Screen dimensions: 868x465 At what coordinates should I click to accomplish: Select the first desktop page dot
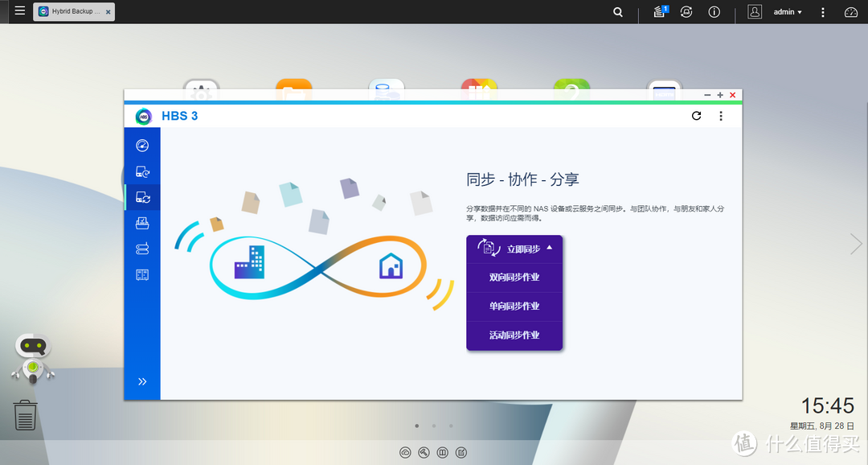click(417, 426)
